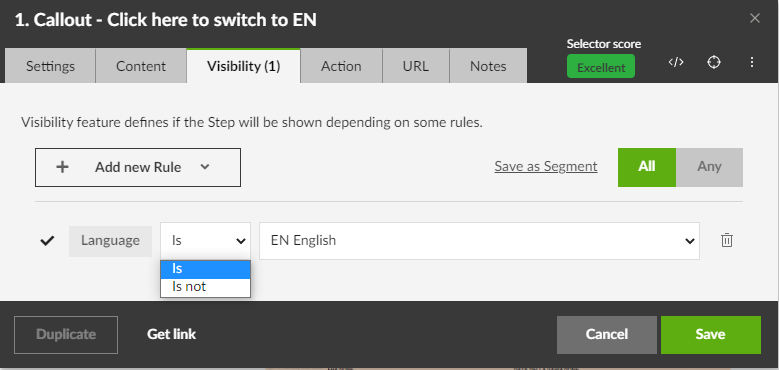
Task: Click the Excellent selector score badge
Action: pos(601,67)
